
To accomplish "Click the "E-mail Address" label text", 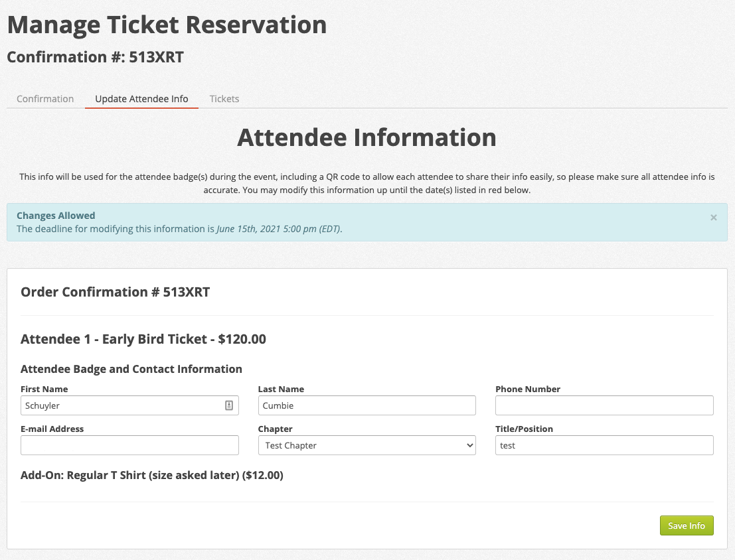I will tap(52, 429).
